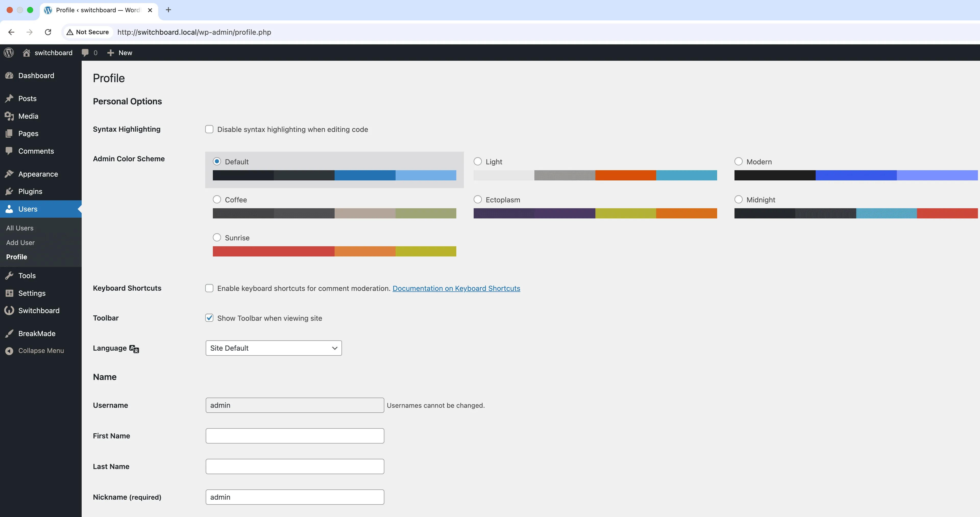Open Documentation on Keyboard Shortcuts link

456,288
